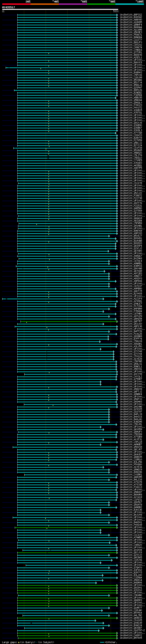This screenshot has height=644, width=146.
Task: Select hit UniRef100_B0BM43
Action: [x=131, y=72]
